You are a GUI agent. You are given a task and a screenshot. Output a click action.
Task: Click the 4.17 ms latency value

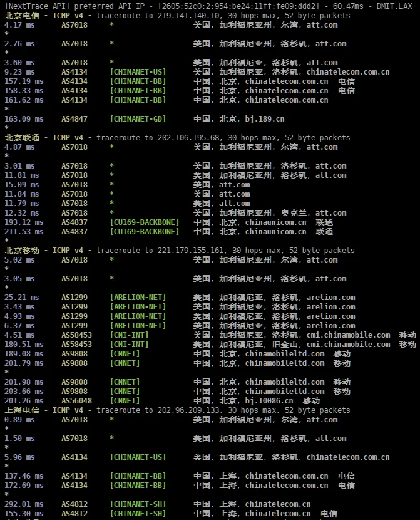click(x=19, y=25)
